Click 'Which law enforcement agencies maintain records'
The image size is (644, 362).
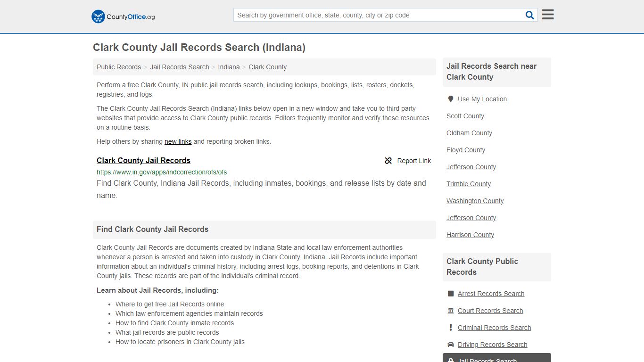pos(189,313)
